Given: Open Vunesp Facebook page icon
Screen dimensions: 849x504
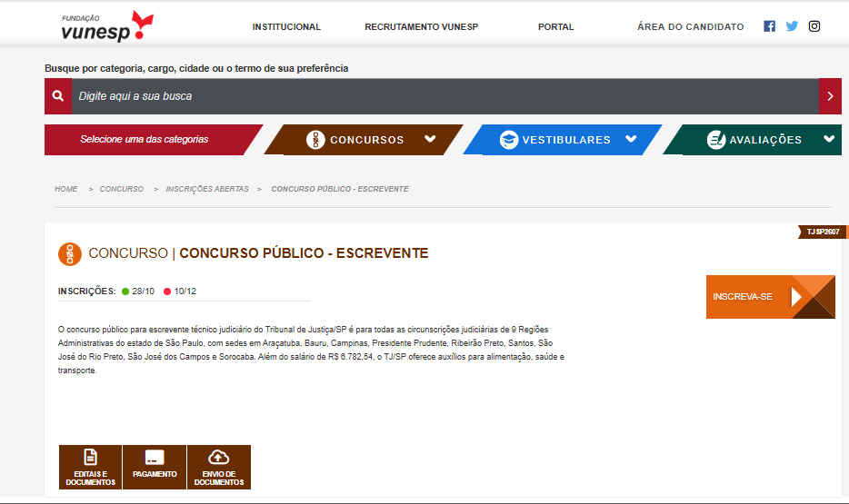Looking at the screenshot, I should [769, 26].
